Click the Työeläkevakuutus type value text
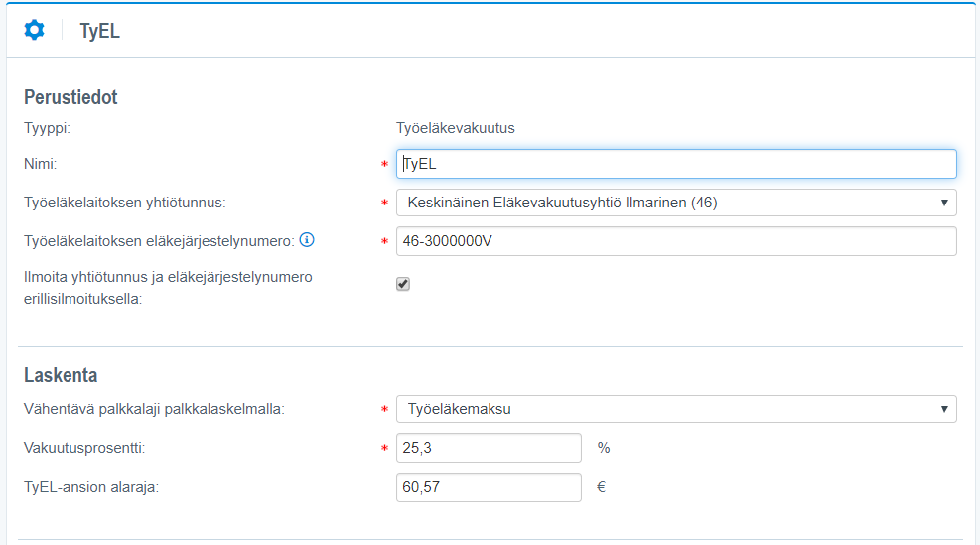 point(455,128)
